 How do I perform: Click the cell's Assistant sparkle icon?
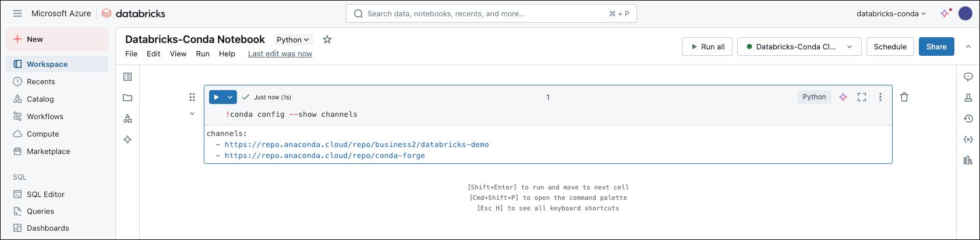[x=843, y=97]
